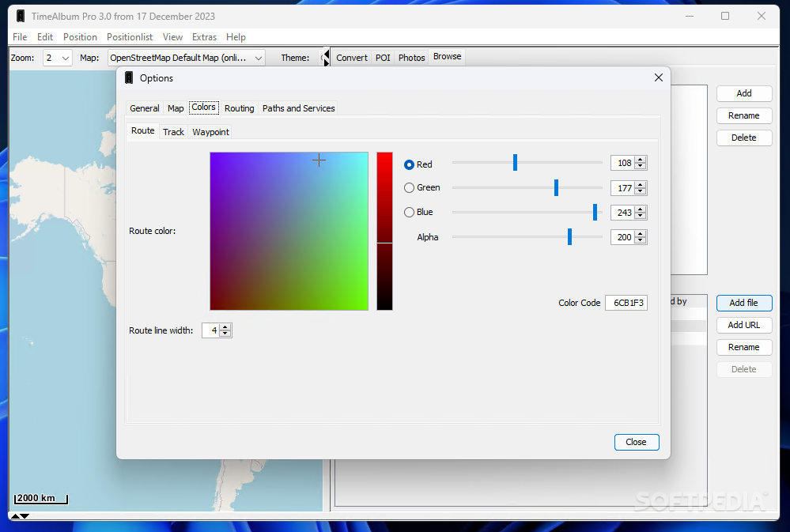Viewport: 790px width, 532px height.
Task: Open the Paths and Services tab
Action: 299,108
